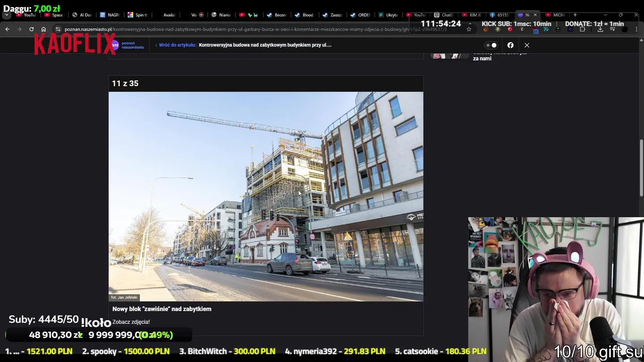Switch to the first YouTube tab
644x362 pixels.
coord(26,15)
